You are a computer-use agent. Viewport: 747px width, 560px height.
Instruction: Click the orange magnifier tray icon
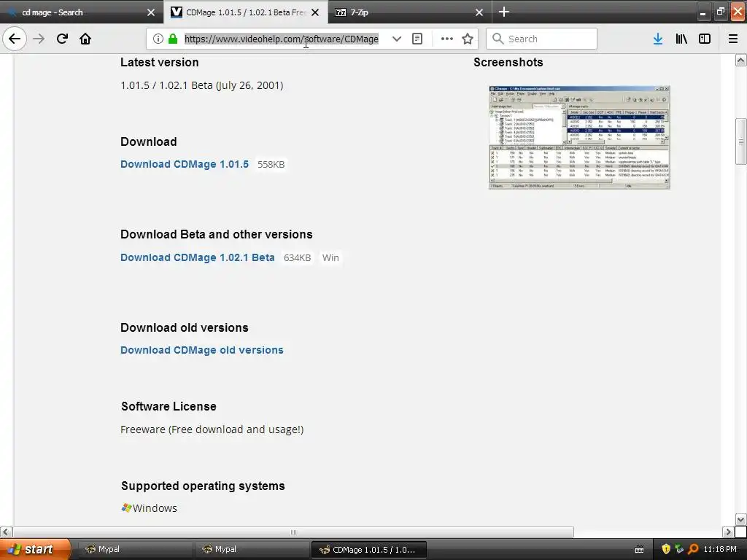(x=693, y=549)
